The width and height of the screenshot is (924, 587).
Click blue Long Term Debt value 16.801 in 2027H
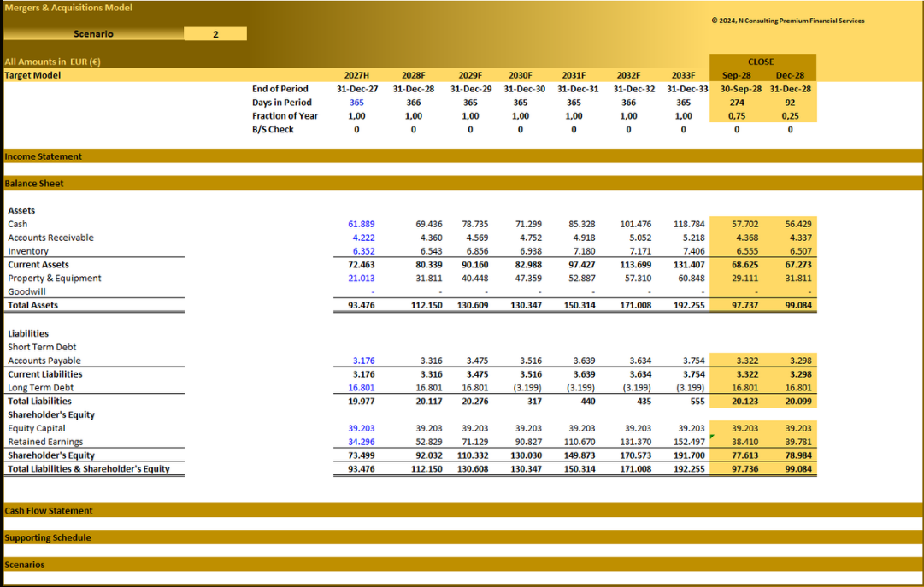(362, 388)
